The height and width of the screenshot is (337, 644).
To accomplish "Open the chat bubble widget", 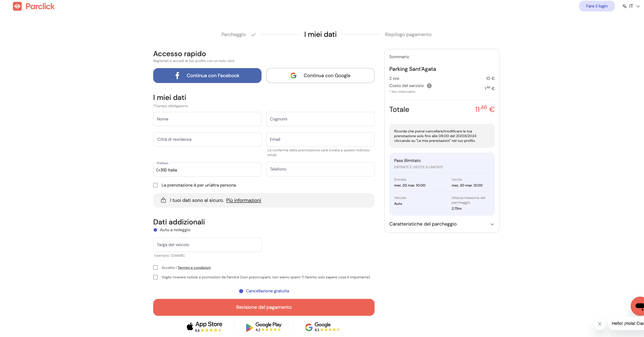I will (639, 306).
